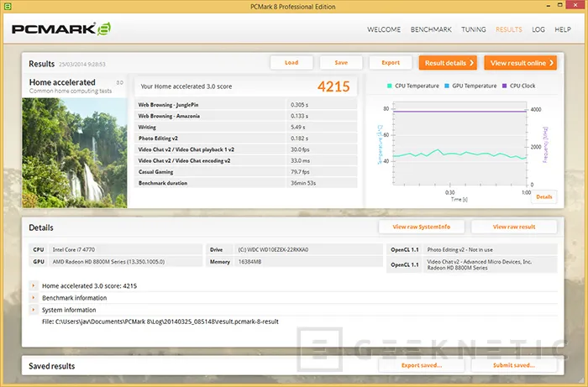Click the waterfall benchmark thumbnail
This screenshot has width=588, height=387.
coord(75,153)
